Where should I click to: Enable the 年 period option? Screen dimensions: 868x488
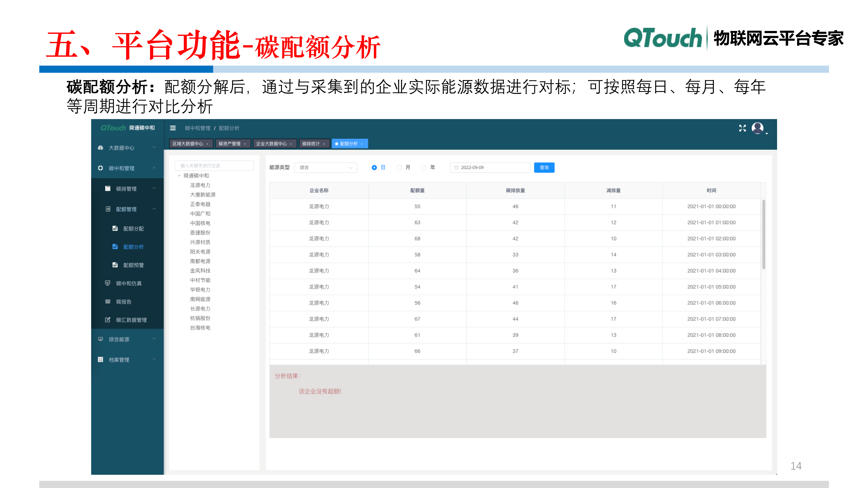click(x=424, y=167)
